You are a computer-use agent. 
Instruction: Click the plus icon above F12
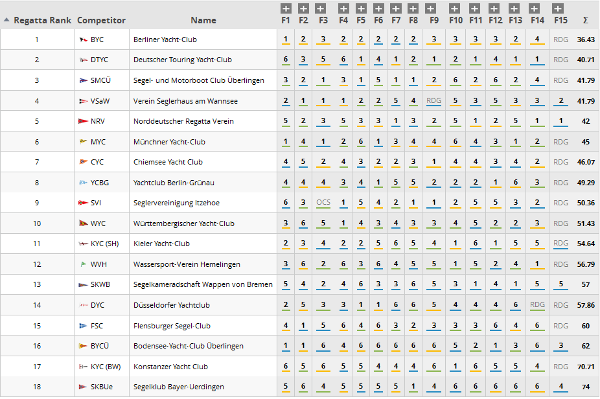pyautogui.click(x=494, y=8)
